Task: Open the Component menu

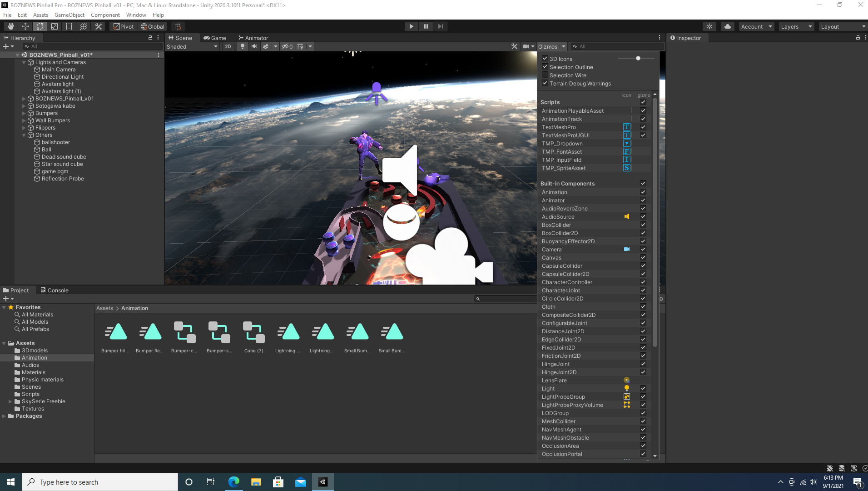Action: pyautogui.click(x=105, y=15)
